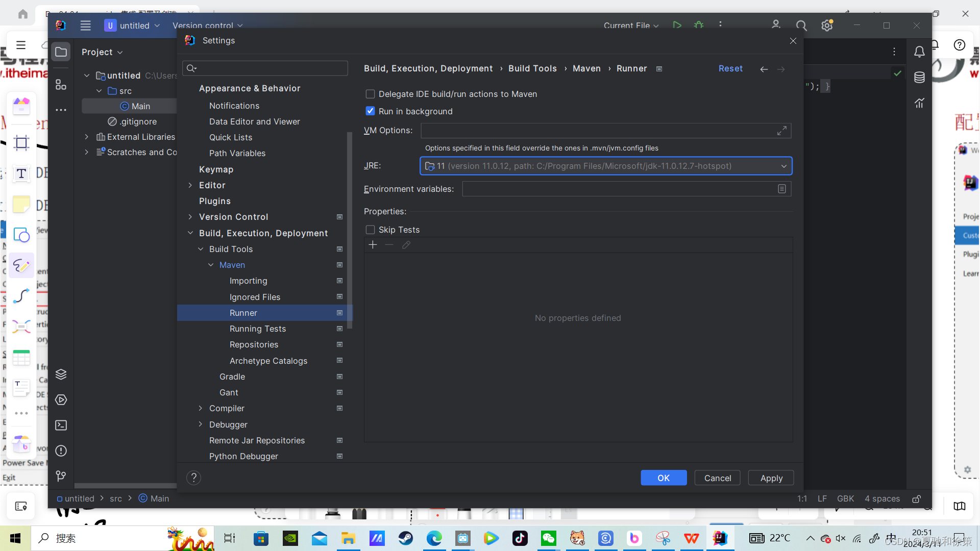Open the main hamburger menu
Viewport: 980px width, 551px height.
click(85, 26)
